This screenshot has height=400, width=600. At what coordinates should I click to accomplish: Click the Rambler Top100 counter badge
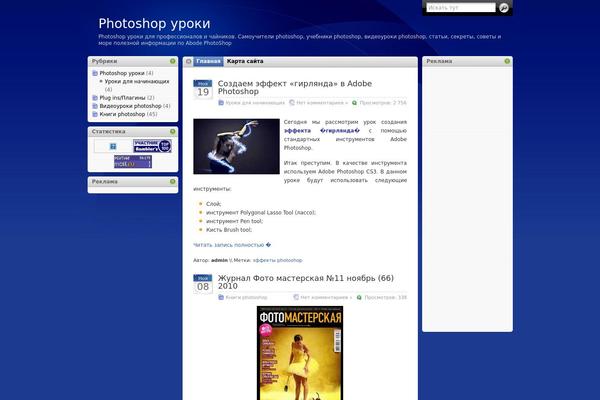(152, 146)
